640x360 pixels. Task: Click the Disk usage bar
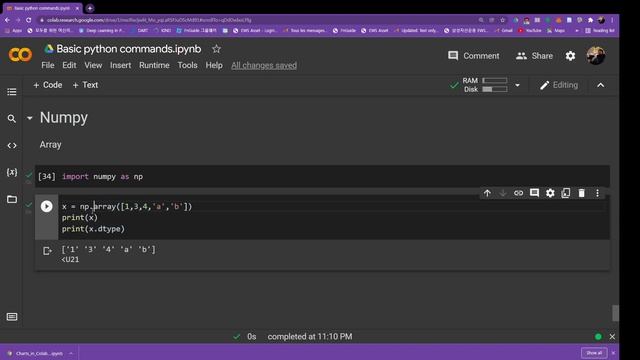tap(495, 89)
